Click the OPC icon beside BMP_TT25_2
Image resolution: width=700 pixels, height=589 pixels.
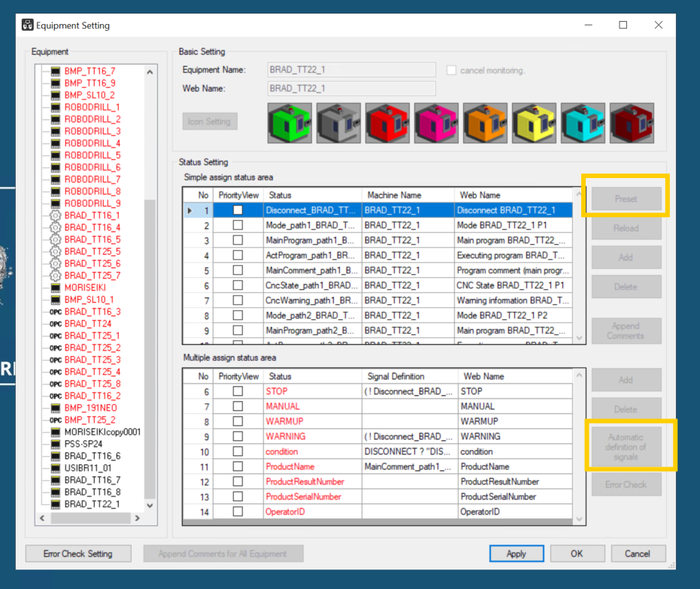coord(56,420)
